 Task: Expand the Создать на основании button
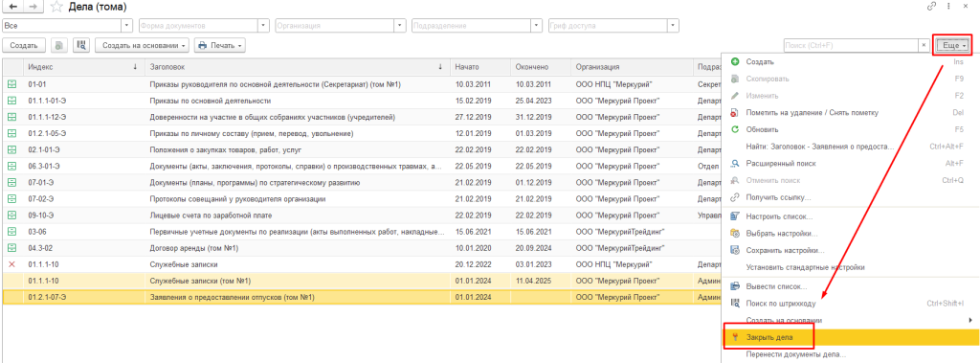(143, 45)
